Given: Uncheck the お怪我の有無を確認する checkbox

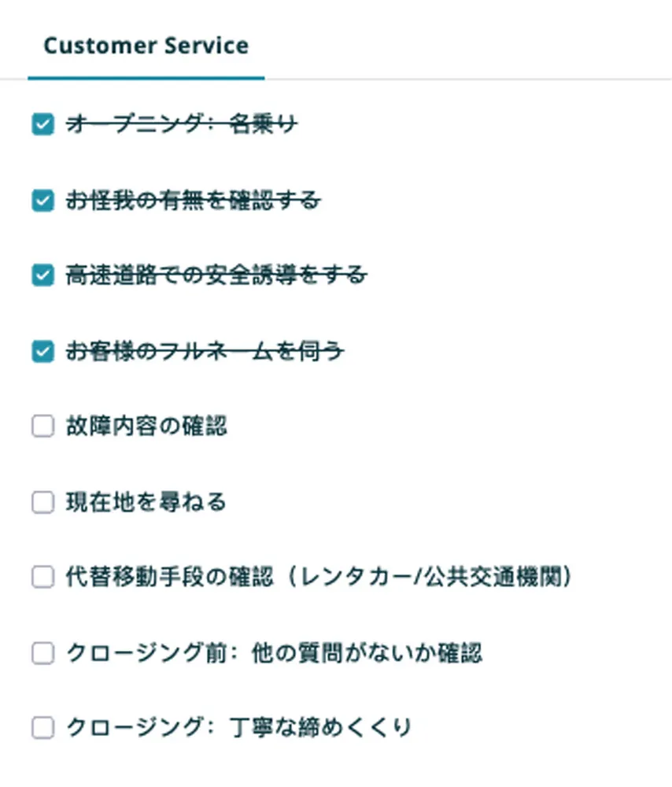Looking at the screenshot, I should 42,201.
